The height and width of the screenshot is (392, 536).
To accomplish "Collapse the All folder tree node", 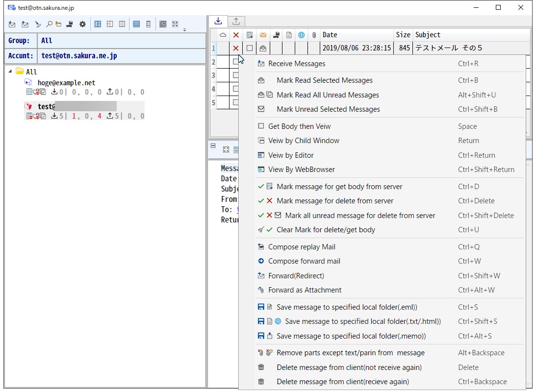I will click(x=10, y=72).
